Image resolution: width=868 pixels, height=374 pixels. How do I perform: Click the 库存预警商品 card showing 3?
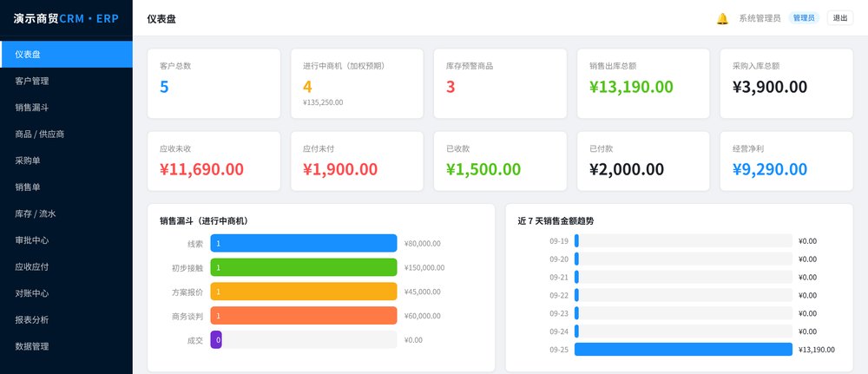(500, 83)
